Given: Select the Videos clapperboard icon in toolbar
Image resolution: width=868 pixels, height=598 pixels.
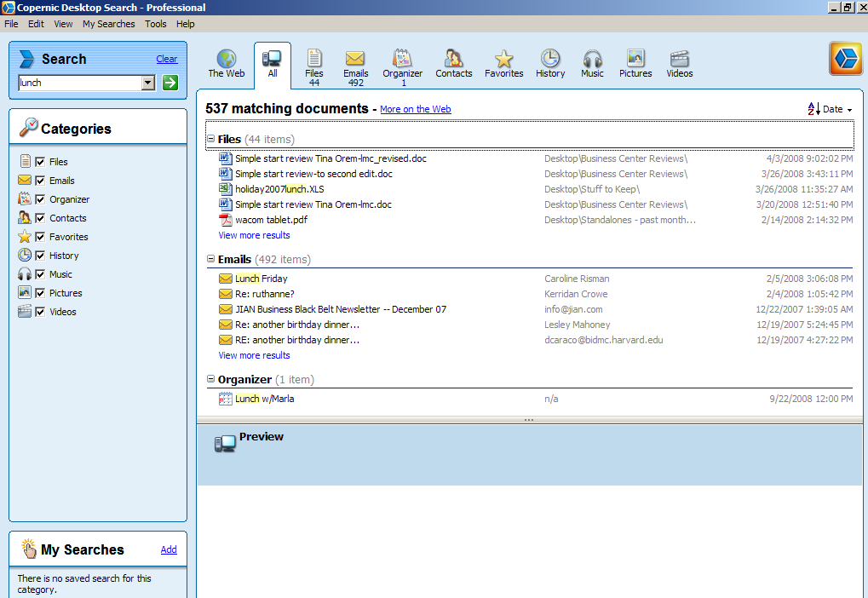Looking at the screenshot, I should (x=679, y=58).
